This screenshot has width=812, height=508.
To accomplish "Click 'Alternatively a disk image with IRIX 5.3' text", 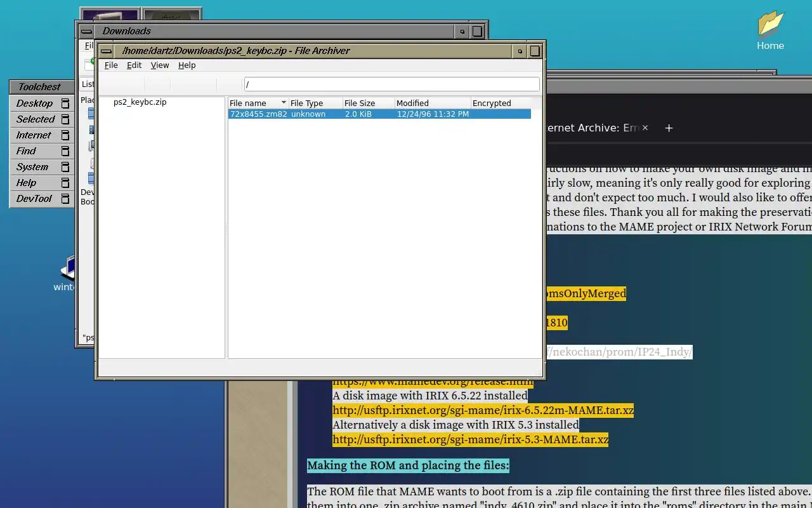I will [455, 425].
